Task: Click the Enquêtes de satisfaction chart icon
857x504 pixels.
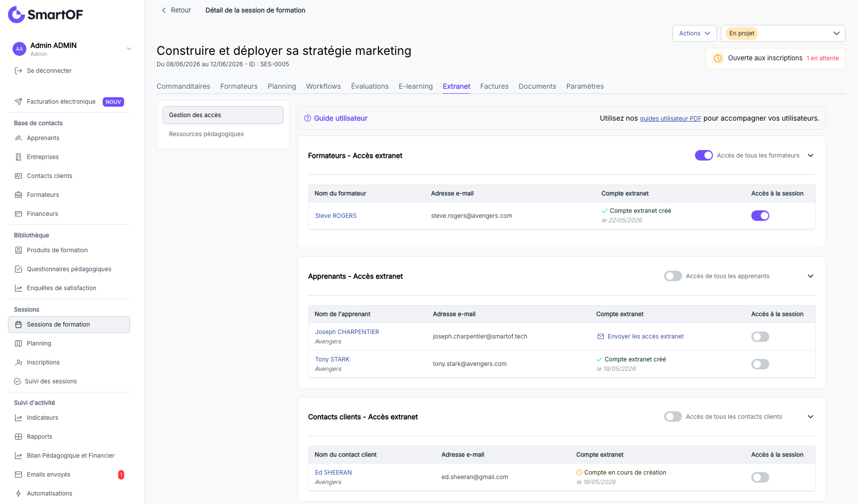Action: pyautogui.click(x=18, y=288)
